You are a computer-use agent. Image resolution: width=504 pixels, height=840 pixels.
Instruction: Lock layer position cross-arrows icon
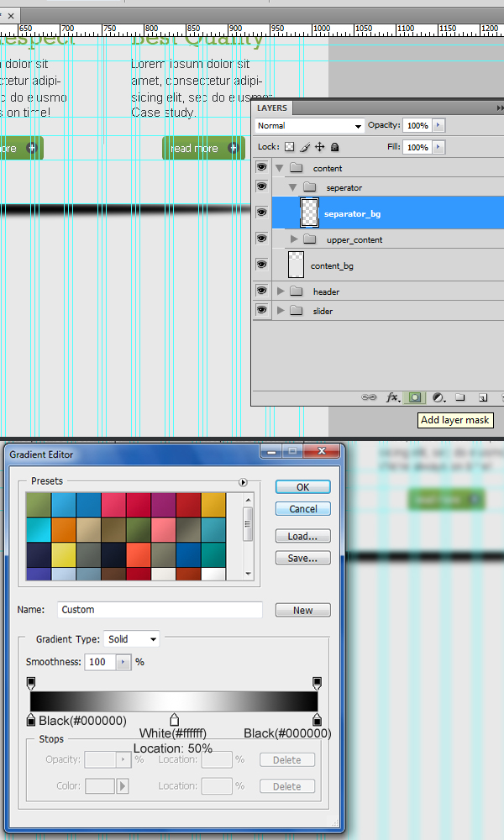click(x=320, y=147)
